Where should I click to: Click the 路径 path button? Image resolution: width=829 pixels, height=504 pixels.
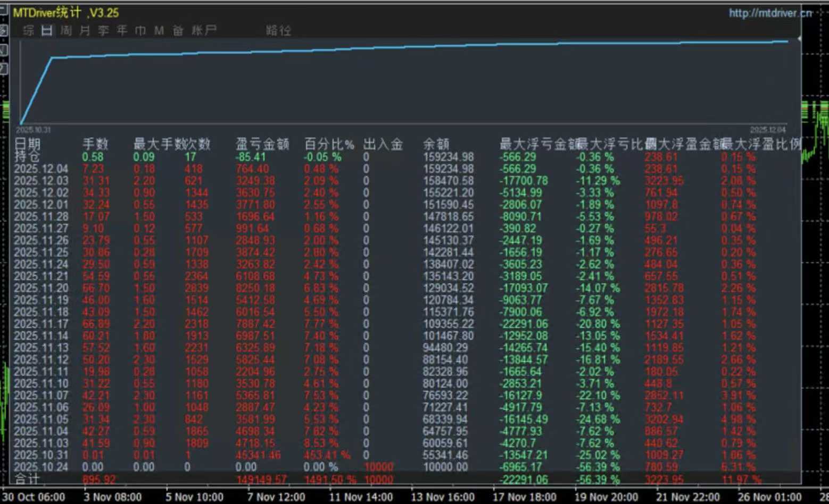278,30
